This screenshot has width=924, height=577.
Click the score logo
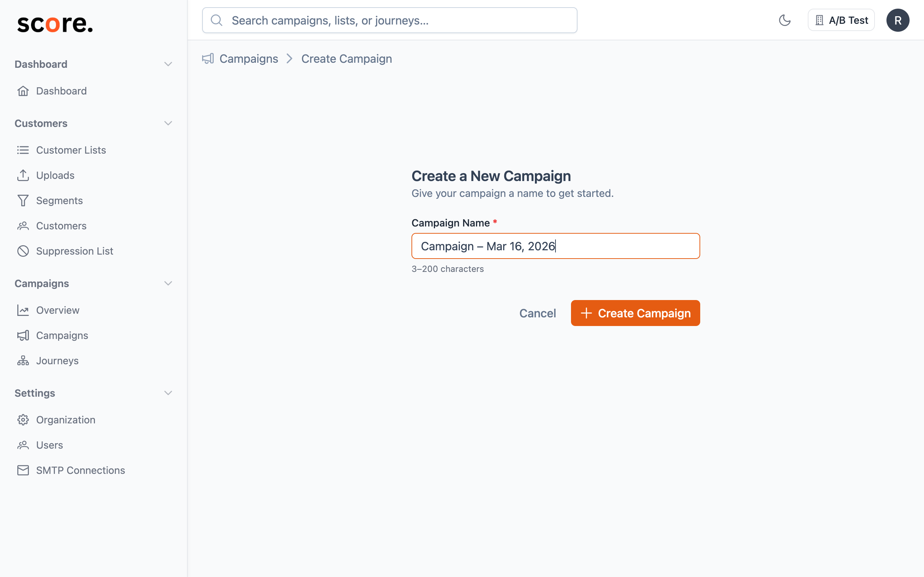tap(55, 25)
